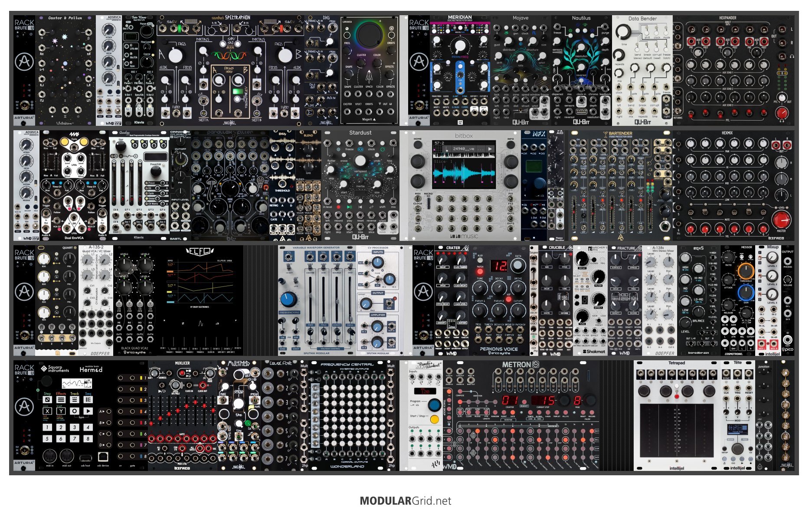Open the Effects button on Hermod
Image resolution: width=812 pixels, height=510 pixels.
[x=61, y=399]
